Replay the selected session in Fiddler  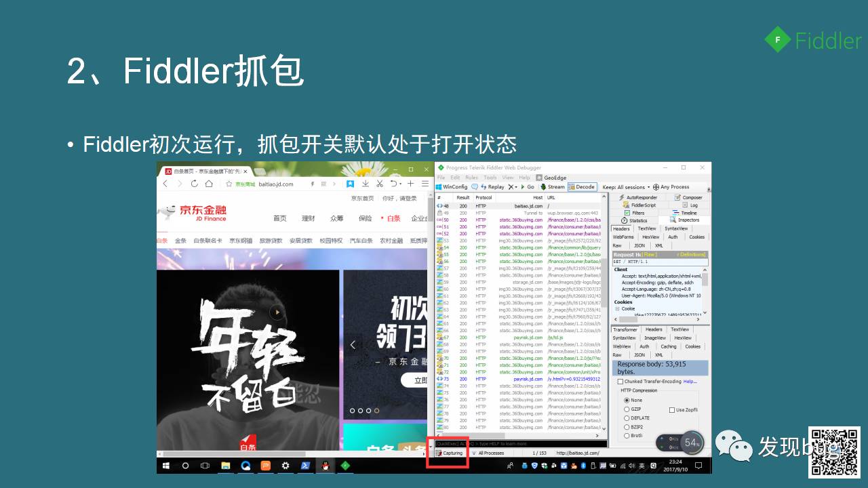click(x=492, y=186)
